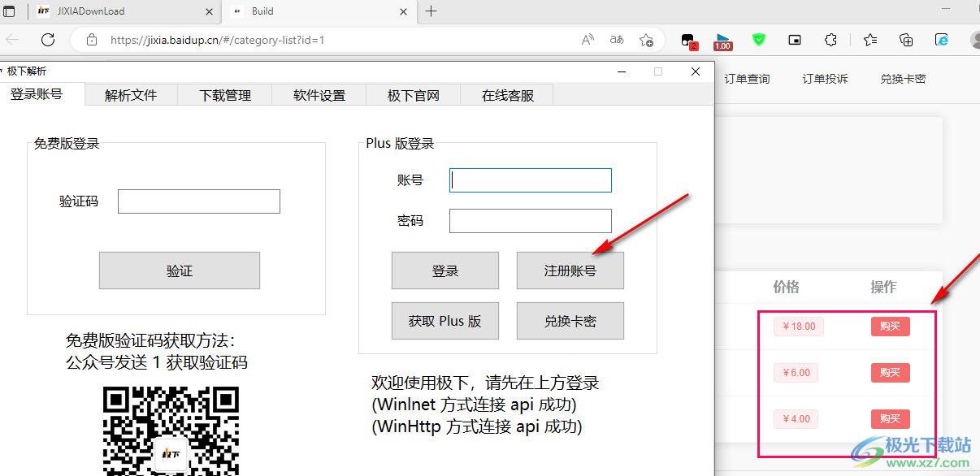Open the 下载管理 tab
980x476 pixels.
pyautogui.click(x=225, y=95)
